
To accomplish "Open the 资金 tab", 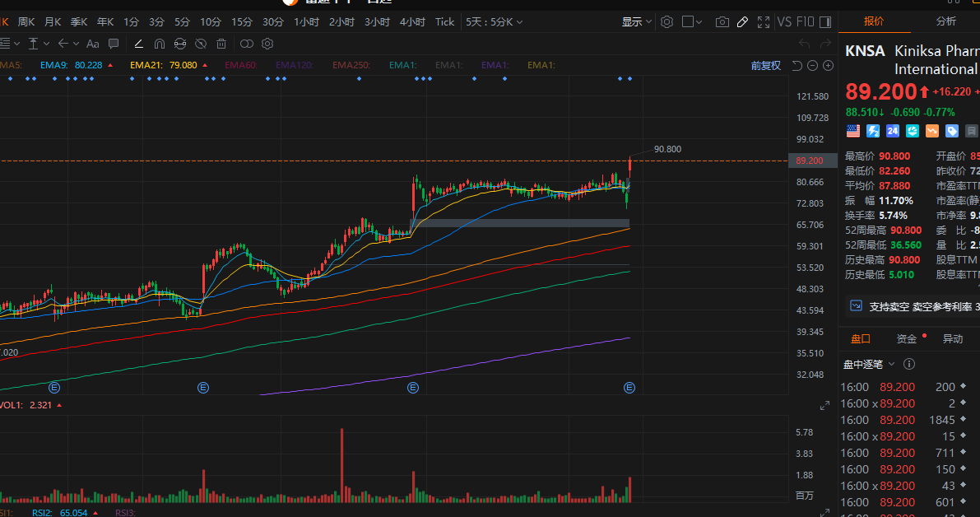I will click(906, 339).
